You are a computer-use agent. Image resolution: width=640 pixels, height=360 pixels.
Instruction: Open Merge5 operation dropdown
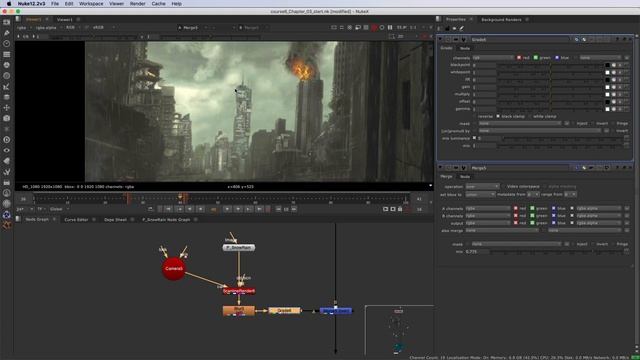click(x=482, y=187)
